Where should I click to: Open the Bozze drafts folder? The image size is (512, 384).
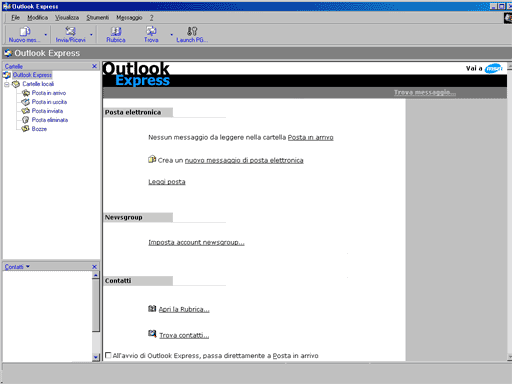tap(39, 129)
